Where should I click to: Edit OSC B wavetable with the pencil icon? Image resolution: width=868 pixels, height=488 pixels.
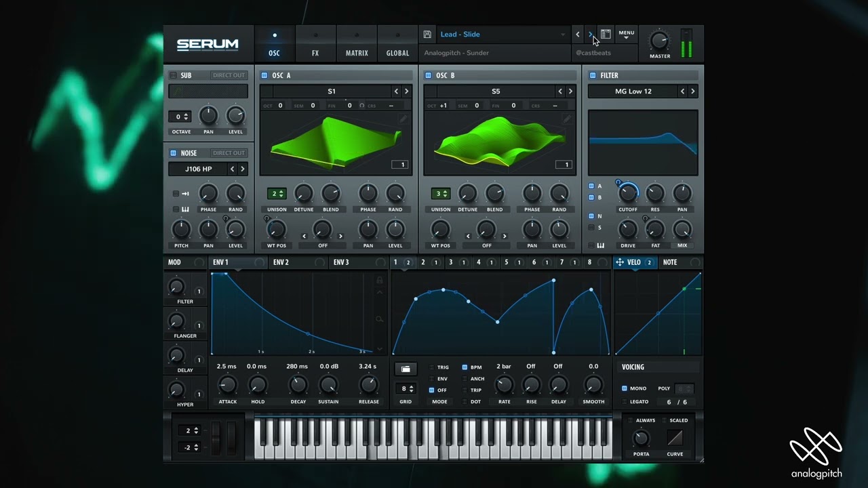click(567, 119)
